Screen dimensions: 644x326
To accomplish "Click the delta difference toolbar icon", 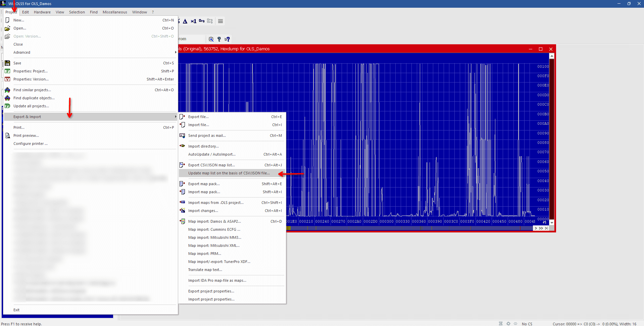I will coord(185,21).
